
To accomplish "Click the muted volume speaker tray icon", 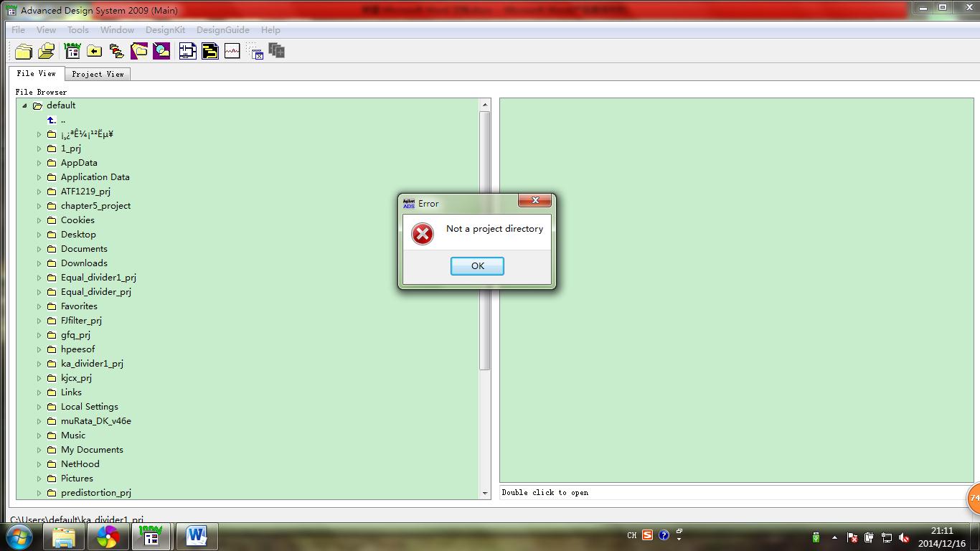I will [x=905, y=537].
